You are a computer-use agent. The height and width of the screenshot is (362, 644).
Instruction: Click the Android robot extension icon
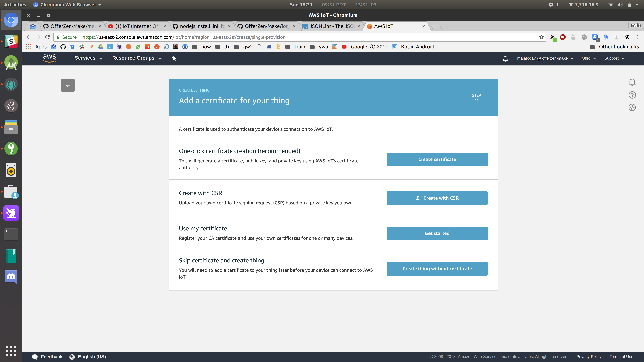574,37
